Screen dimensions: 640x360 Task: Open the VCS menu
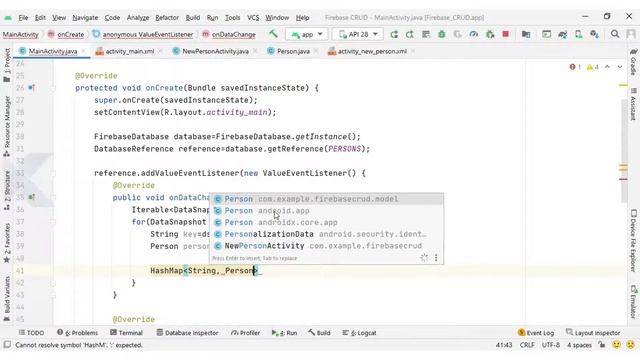253,18
